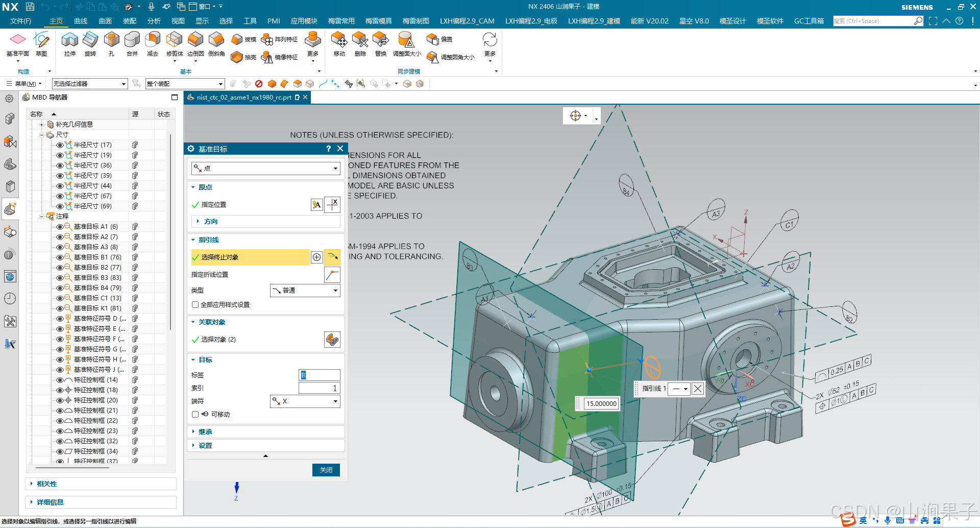Click the 关闭 button in dialog

pos(326,470)
